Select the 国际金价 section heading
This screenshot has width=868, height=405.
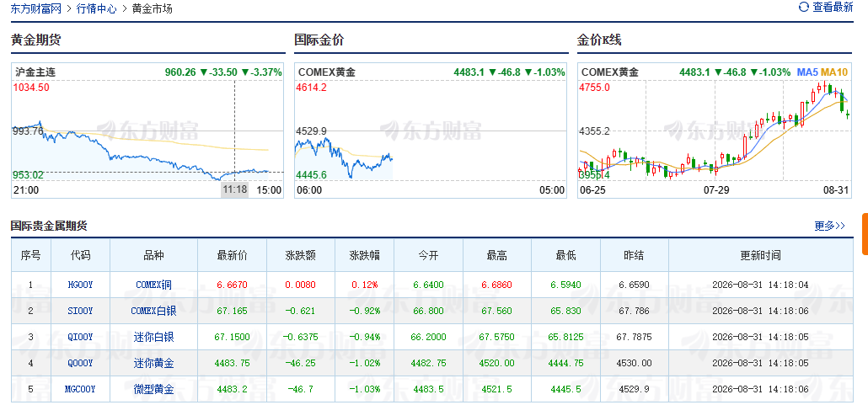[x=319, y=40]
